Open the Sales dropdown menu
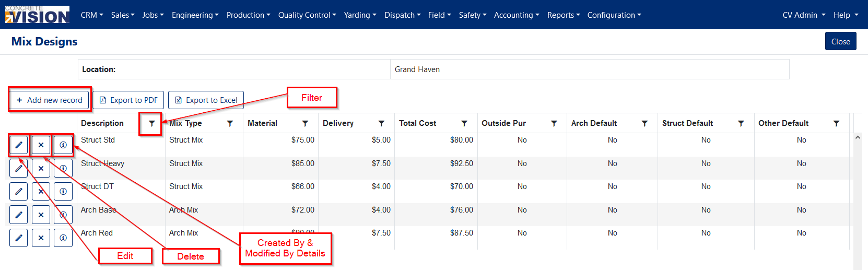Viewport: 868px width, 270px height. tap(123, 15)
